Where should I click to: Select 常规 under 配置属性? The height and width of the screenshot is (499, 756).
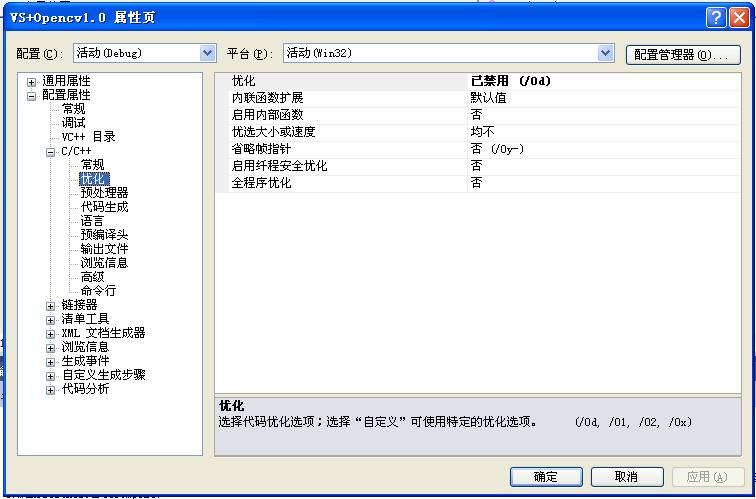click(73, 109)
